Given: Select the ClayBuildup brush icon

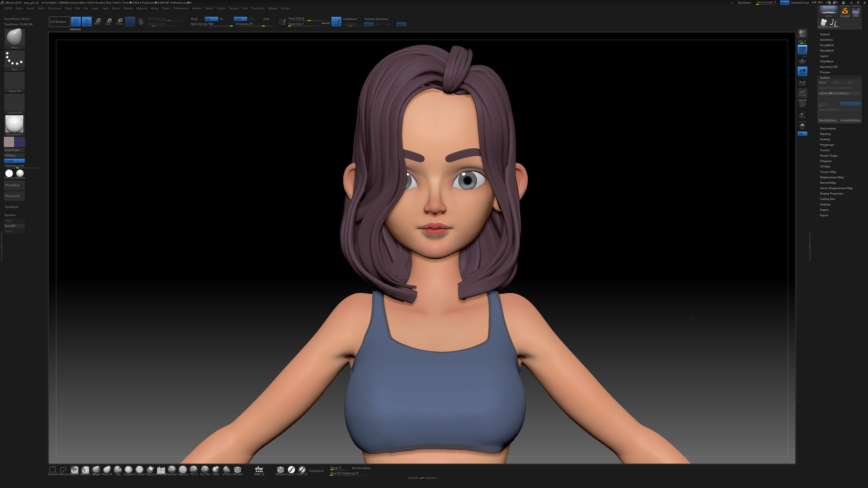Looking at the screenshot, I should pos(129,470).
